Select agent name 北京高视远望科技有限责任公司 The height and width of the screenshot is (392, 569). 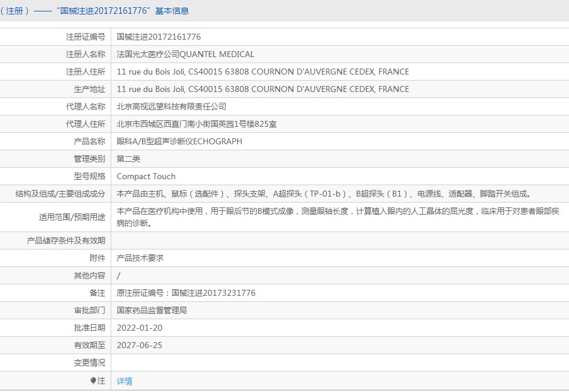pos(171,106)
